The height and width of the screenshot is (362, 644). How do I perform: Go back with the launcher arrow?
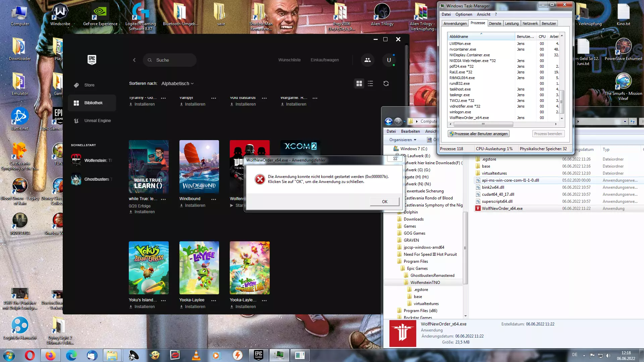[134, 60]
